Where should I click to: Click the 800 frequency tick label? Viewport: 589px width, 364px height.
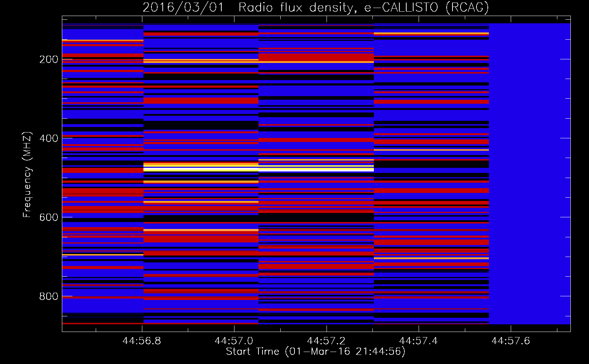49,296
